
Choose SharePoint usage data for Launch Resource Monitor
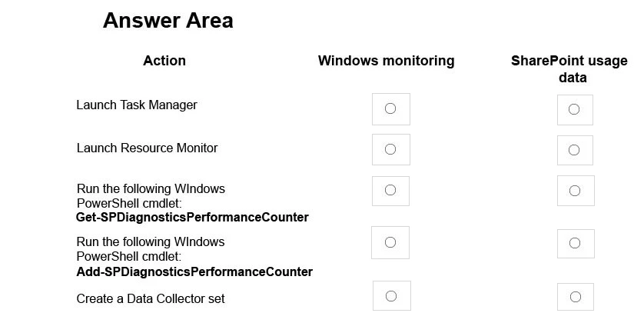pos(574,150)
